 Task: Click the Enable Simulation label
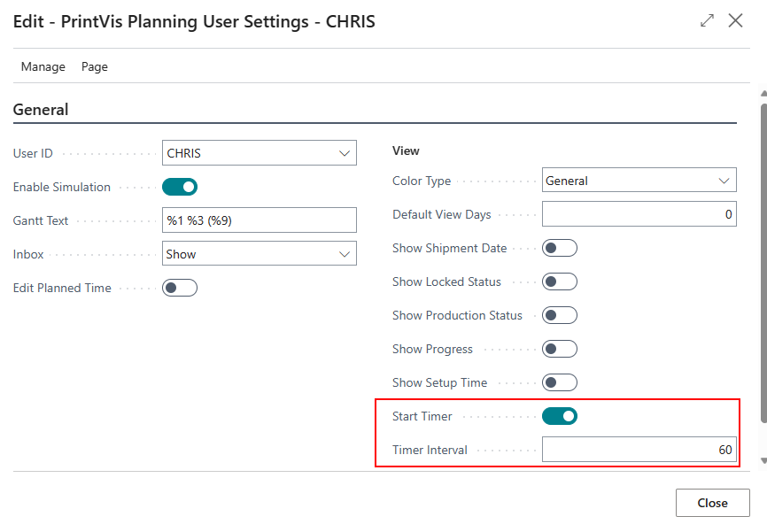(x=62, y=187)
